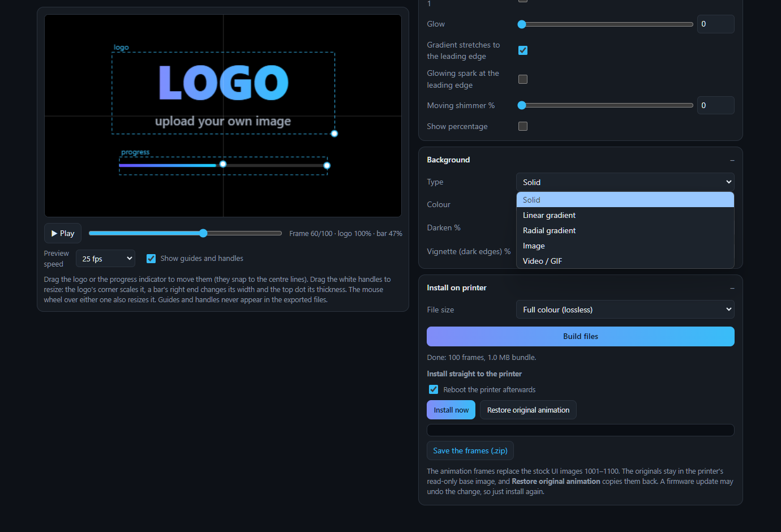
Task: Click the Build files button
Action: (581, 336)
